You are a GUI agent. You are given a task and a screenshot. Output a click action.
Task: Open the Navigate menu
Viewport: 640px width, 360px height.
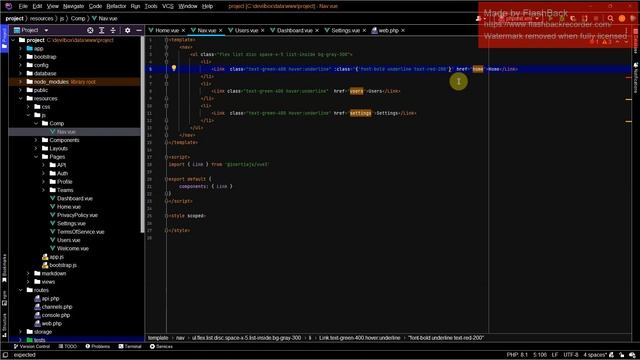73,6
